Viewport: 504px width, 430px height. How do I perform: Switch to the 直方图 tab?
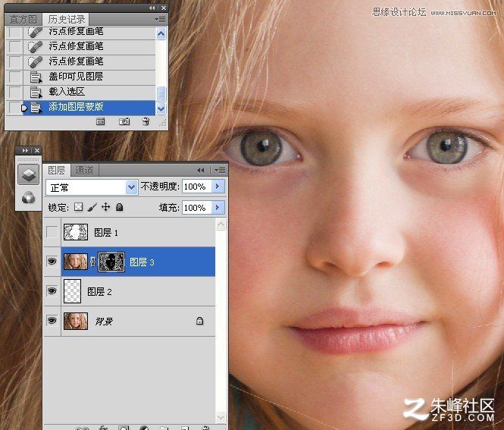(23, 19)
